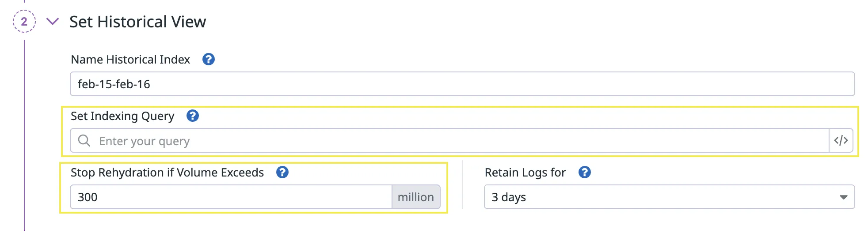This screenshot has height=233, width=868.
Task: Click the million unit suffix
Action: (x=415, y=197)
